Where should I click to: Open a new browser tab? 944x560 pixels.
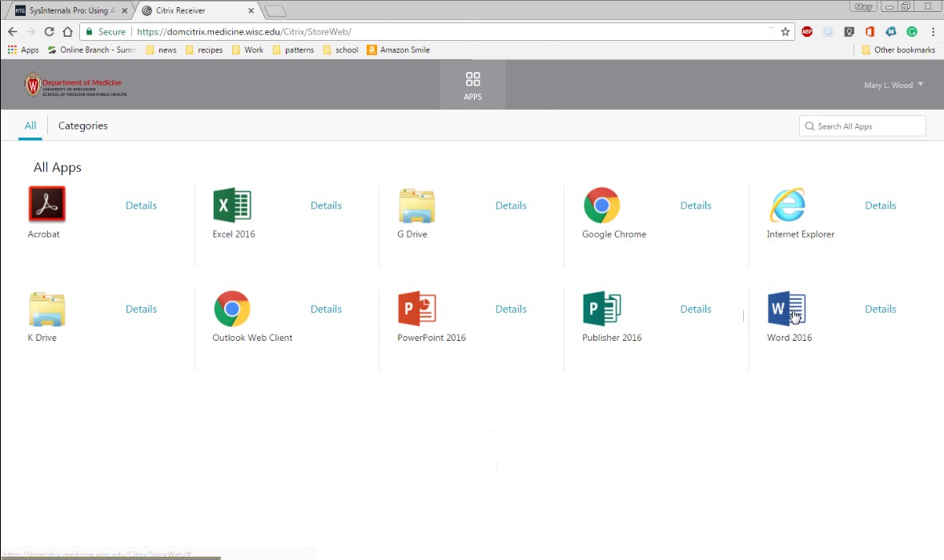pos(275,11)
